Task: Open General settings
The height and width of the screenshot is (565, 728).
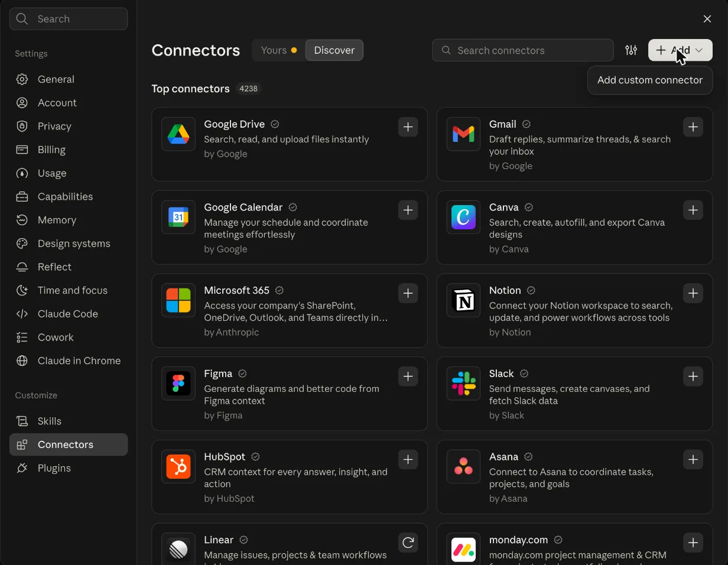Action: pyautogui.click(x=69, y=79)
